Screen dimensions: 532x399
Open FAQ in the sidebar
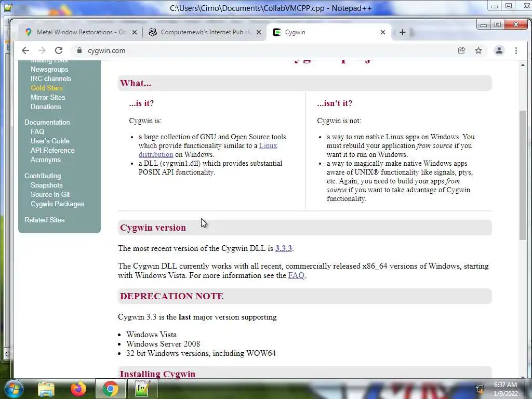point(37,131)
